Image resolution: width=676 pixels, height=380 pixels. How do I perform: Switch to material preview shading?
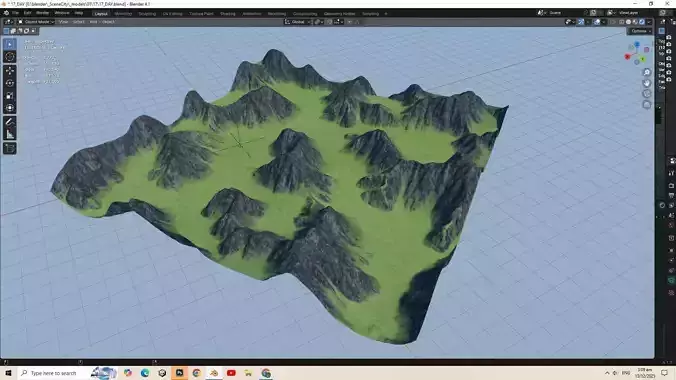click(x=635, y=22)
